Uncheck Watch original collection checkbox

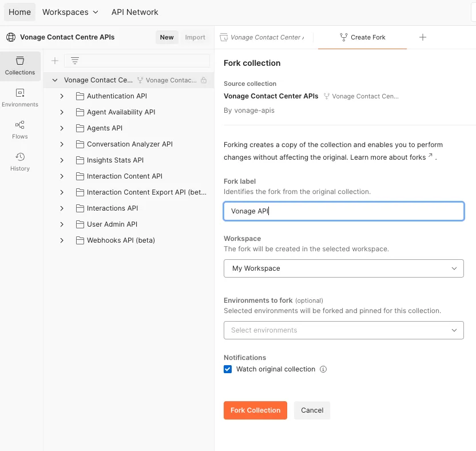[x=228, y=369]
